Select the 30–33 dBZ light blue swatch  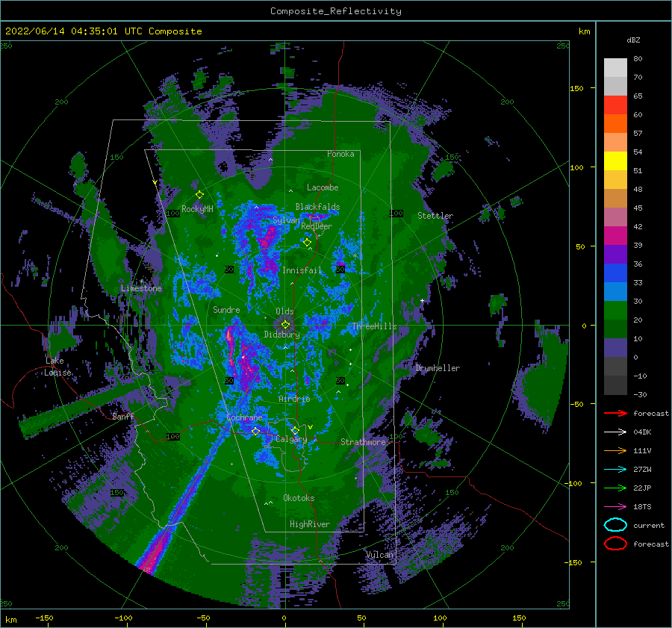click(x=615, y=292)
